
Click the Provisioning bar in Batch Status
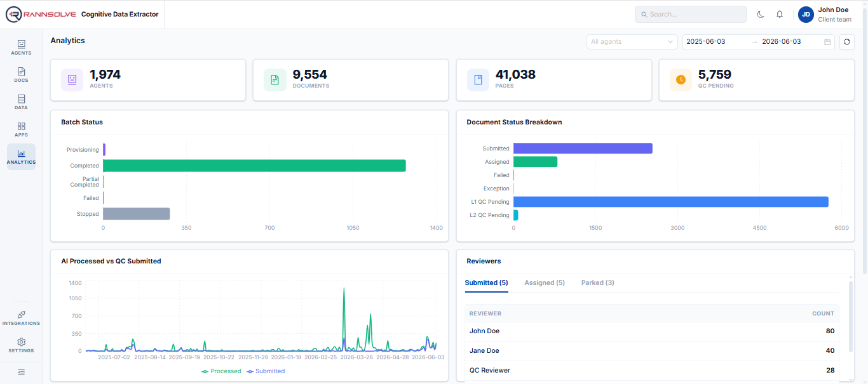[x=104, y=150]
